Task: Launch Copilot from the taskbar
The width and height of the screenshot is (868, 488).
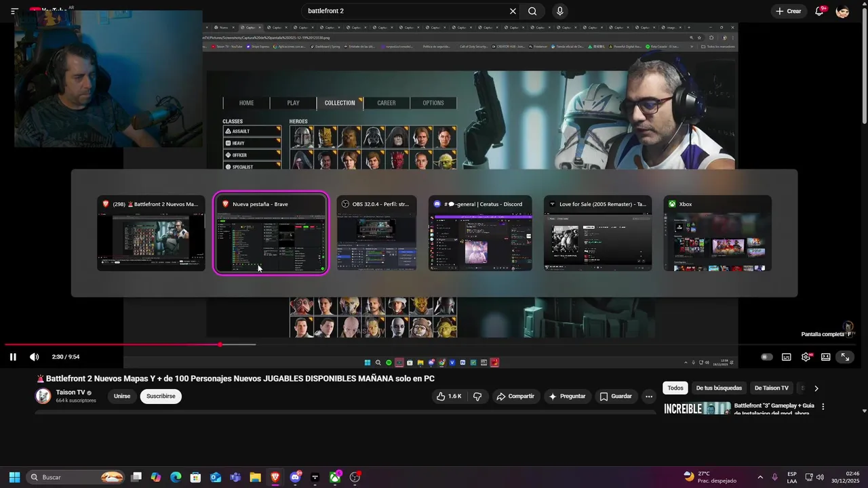Action: [x=156, y=477]
